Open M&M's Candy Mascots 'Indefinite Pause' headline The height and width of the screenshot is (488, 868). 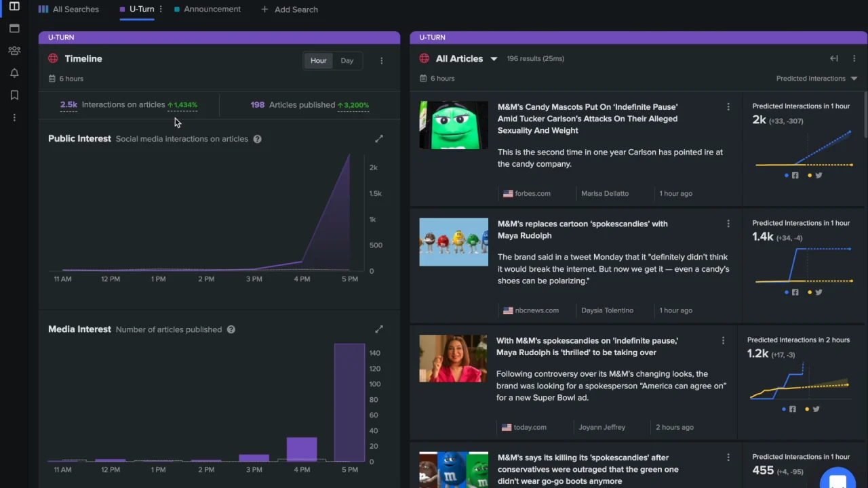point(587,119)
